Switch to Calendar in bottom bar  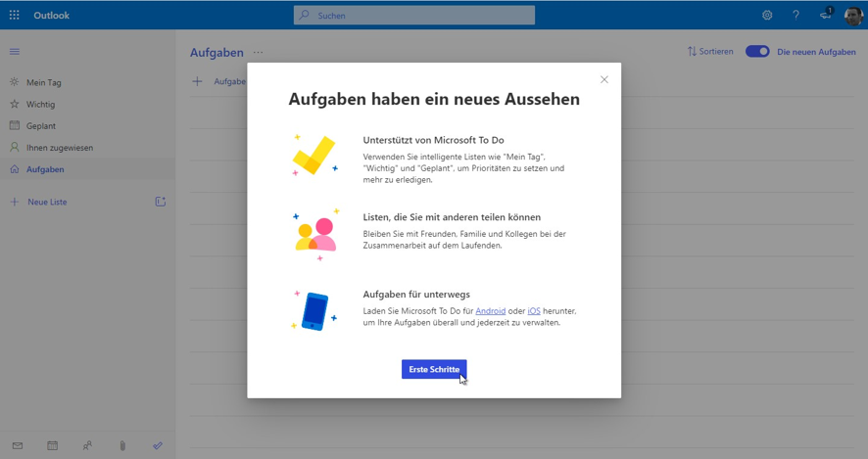53,445
